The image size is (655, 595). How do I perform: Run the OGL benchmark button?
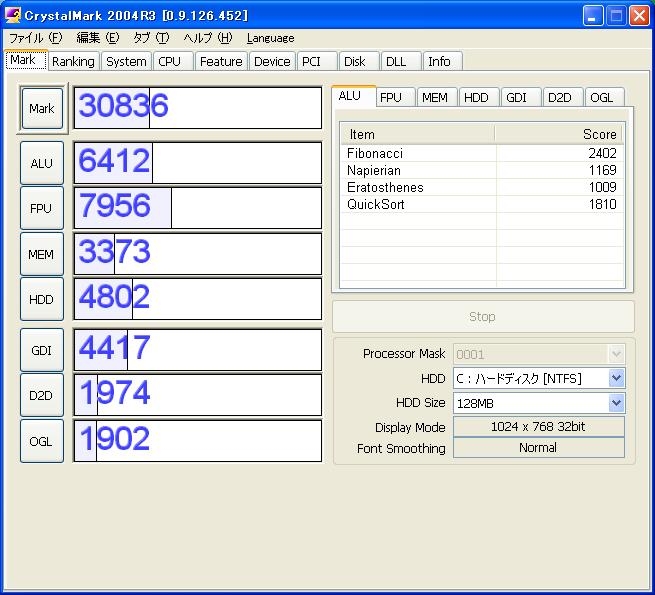pos(42,441)
